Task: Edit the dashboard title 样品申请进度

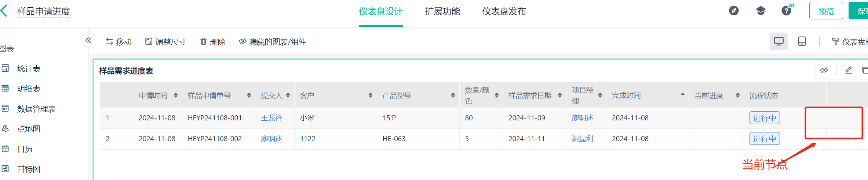Action: coord(44,11)
